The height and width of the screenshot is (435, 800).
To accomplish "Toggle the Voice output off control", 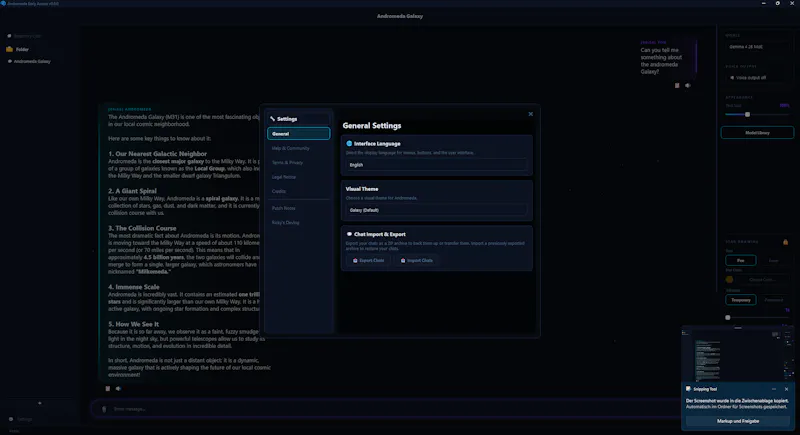I will click(x=757, y=78).
